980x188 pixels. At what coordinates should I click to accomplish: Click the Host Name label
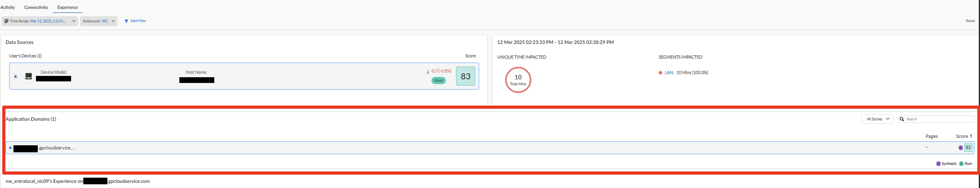[x=196, y=72]
